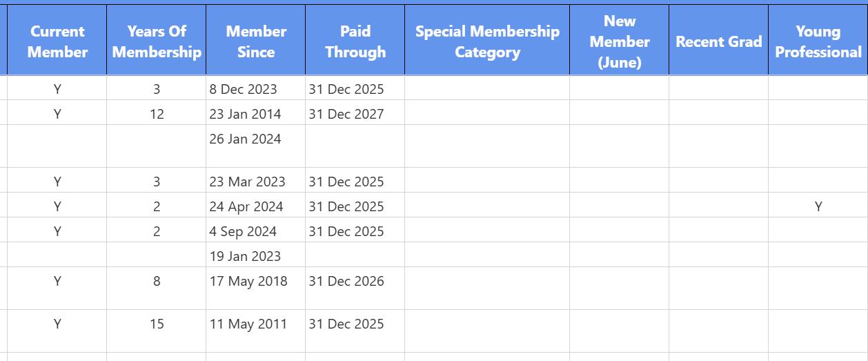Viewport: 868px width, 361px height.
Task: Click the cell containing 8 Dec 2023
Action: pos(244,89)
